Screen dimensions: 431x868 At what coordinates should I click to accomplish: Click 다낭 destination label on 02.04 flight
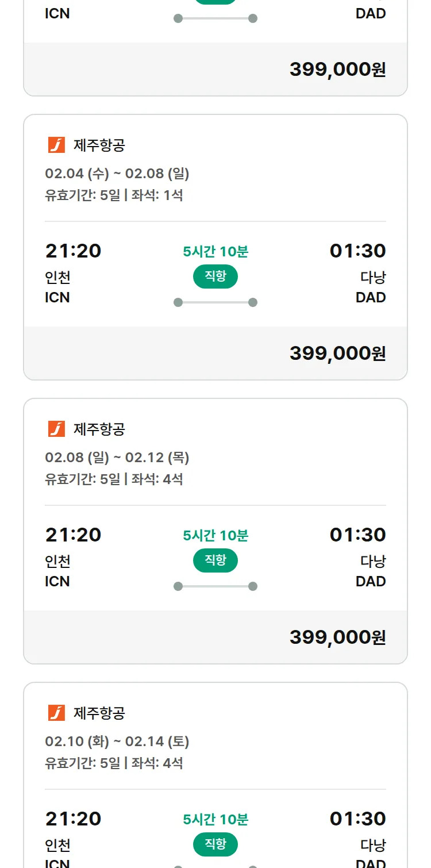(373, 278)
